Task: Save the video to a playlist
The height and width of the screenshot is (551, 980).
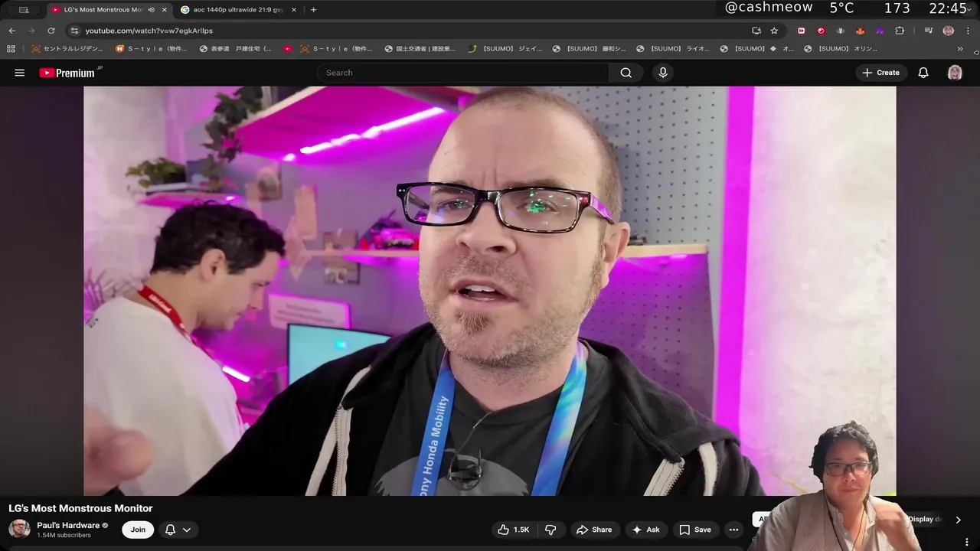Action: tap(695, 530)
